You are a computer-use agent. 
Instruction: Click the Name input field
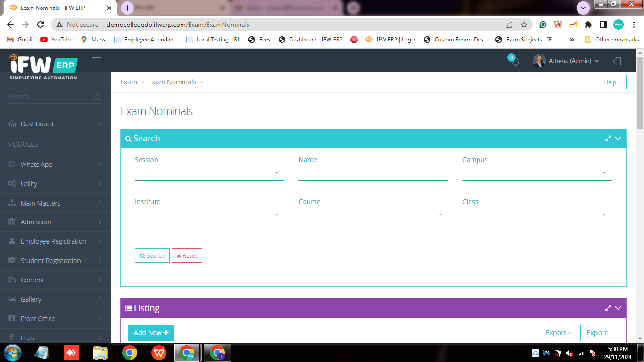click(373, 173)
